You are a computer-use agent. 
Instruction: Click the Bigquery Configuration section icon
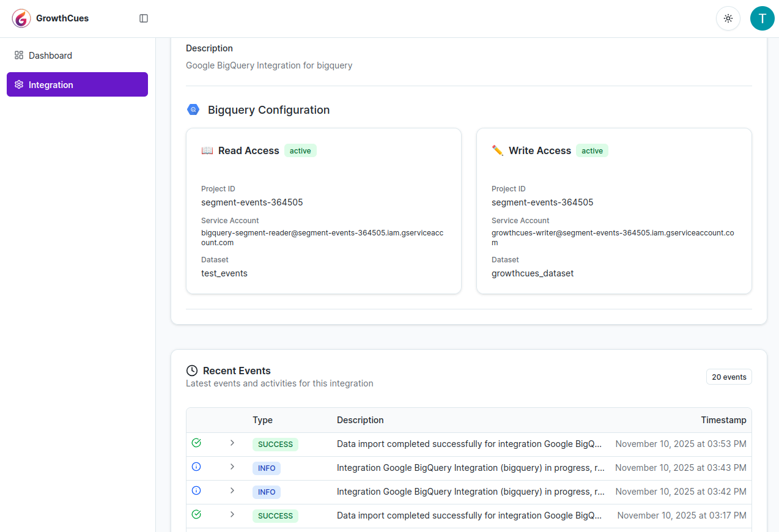point(193,109)
